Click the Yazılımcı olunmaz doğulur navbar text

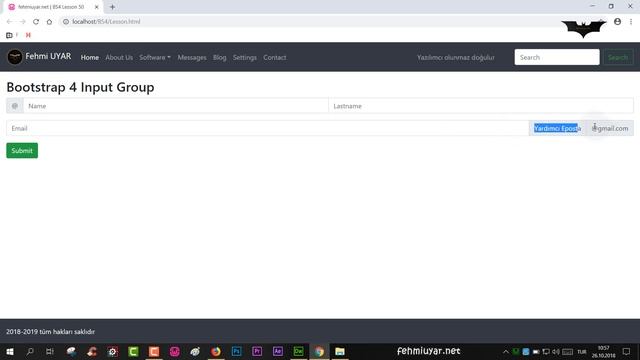(456, 58)
